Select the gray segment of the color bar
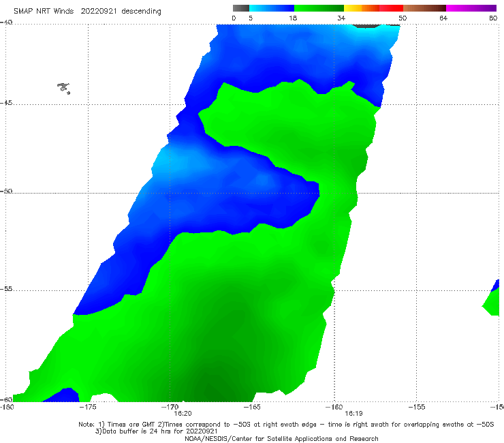Screen dimensions: 504x443 click(x=241, y=8)
